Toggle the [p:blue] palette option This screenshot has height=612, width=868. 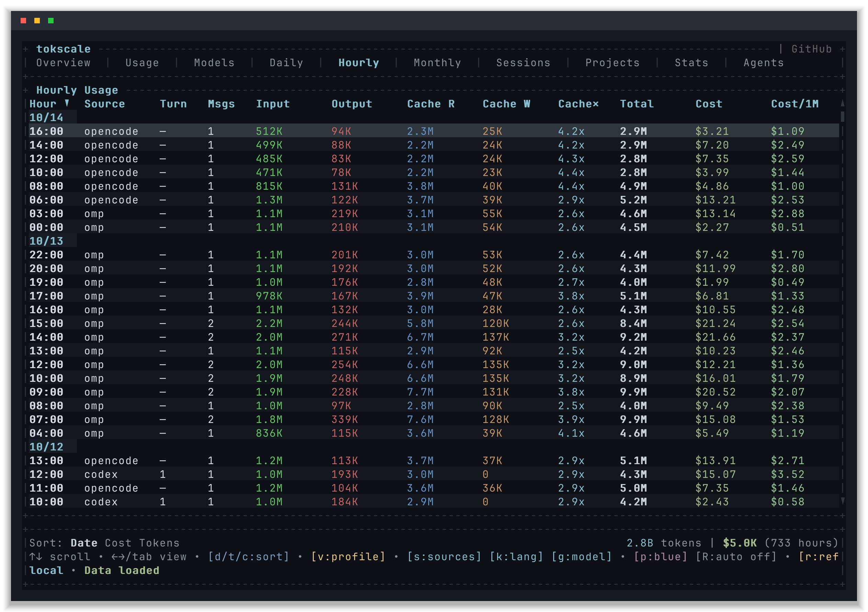[660, 556]
